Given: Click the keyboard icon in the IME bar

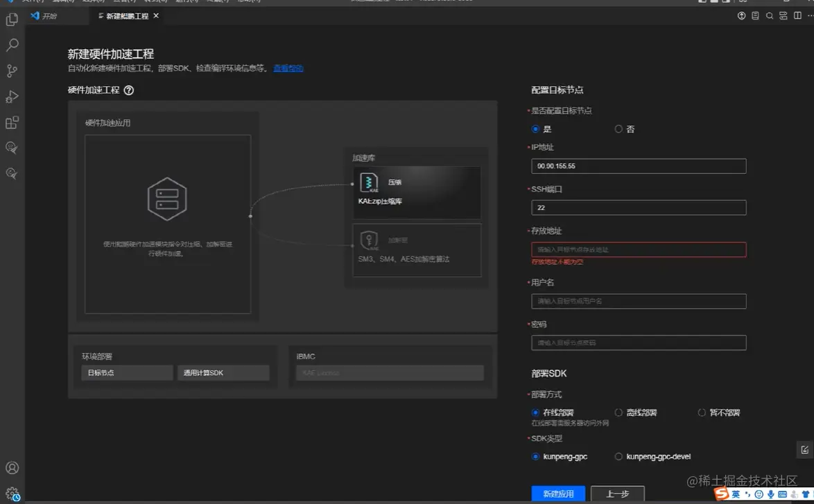Looking at the screenshot, I should (782, 494).
